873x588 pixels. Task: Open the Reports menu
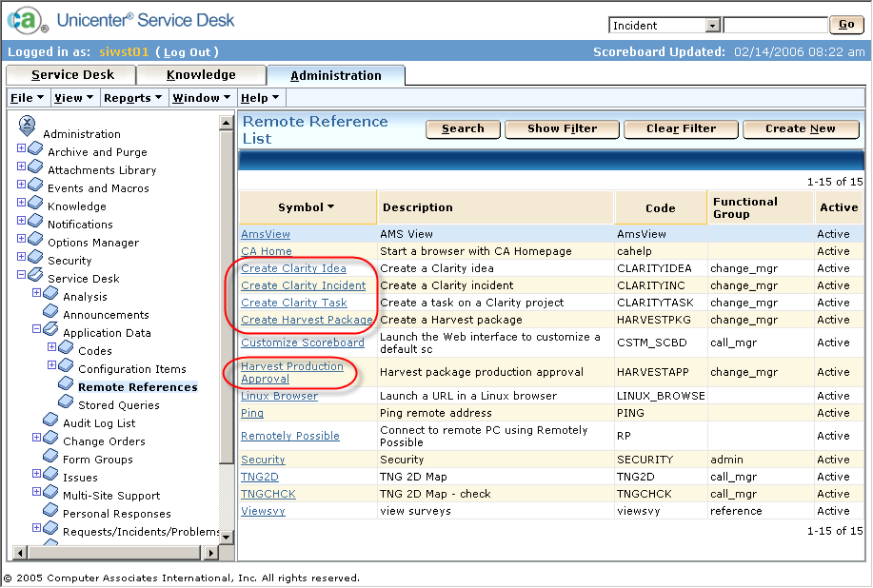(132, 98)
